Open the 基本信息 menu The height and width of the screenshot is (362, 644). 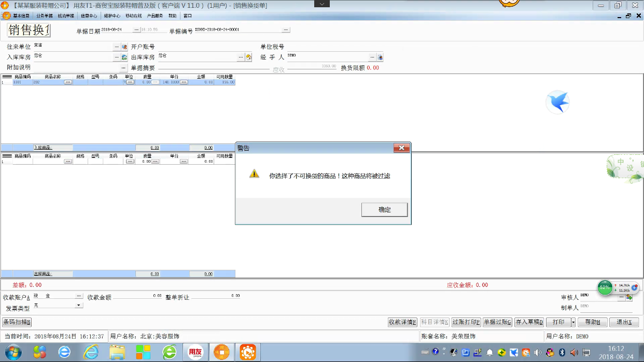21,16
